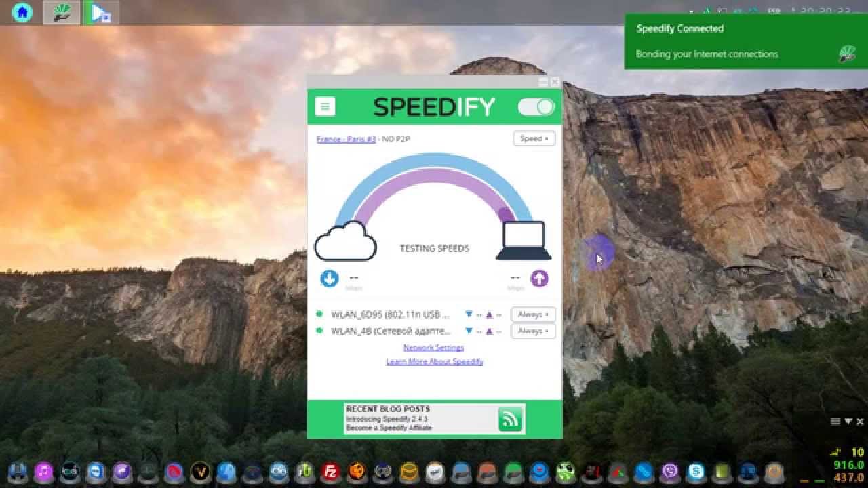
Task: Open the Network Settings link
Action: tap(433, 348)
